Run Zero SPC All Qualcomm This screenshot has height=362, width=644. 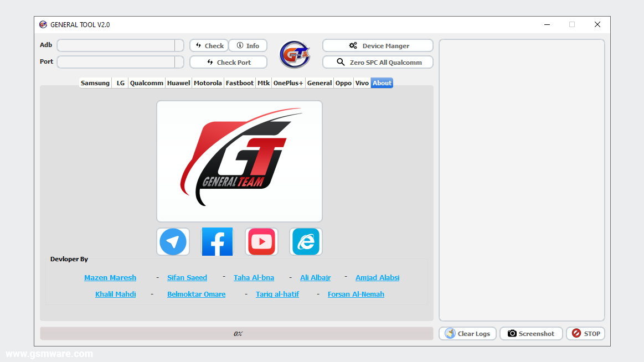click(x=377, y=62)
